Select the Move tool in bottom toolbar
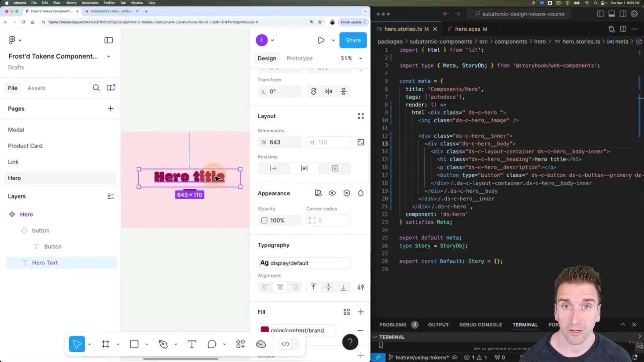Image resolution: width=644 pixels, height=362 pixels. (77, 344)
